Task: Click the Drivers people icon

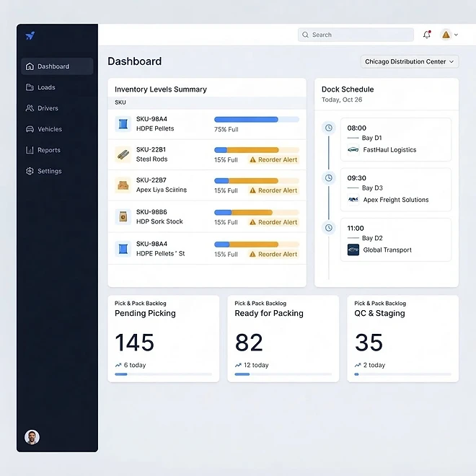Action: click(30, 108)
